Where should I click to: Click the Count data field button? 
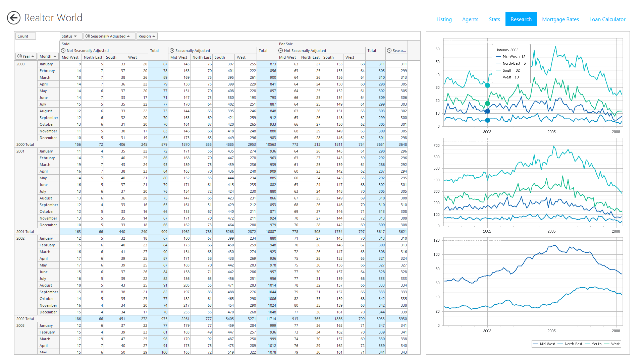pos(25,36)
